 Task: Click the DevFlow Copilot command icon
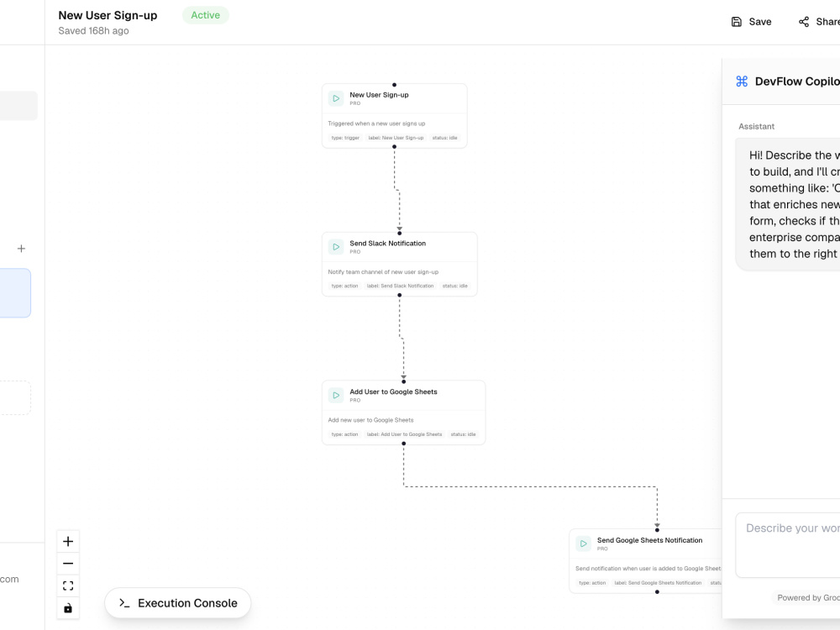[742, 81]
